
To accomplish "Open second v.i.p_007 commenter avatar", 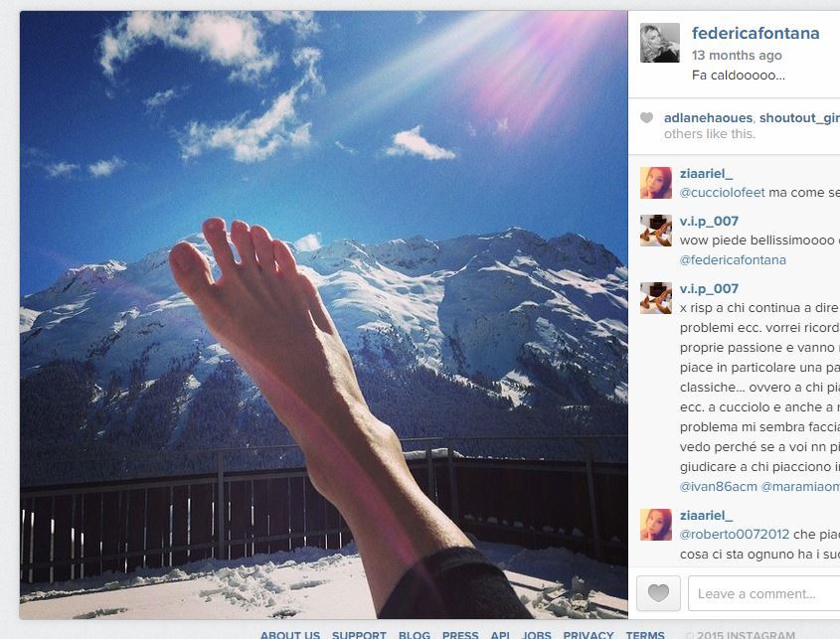I will (656, 298).
